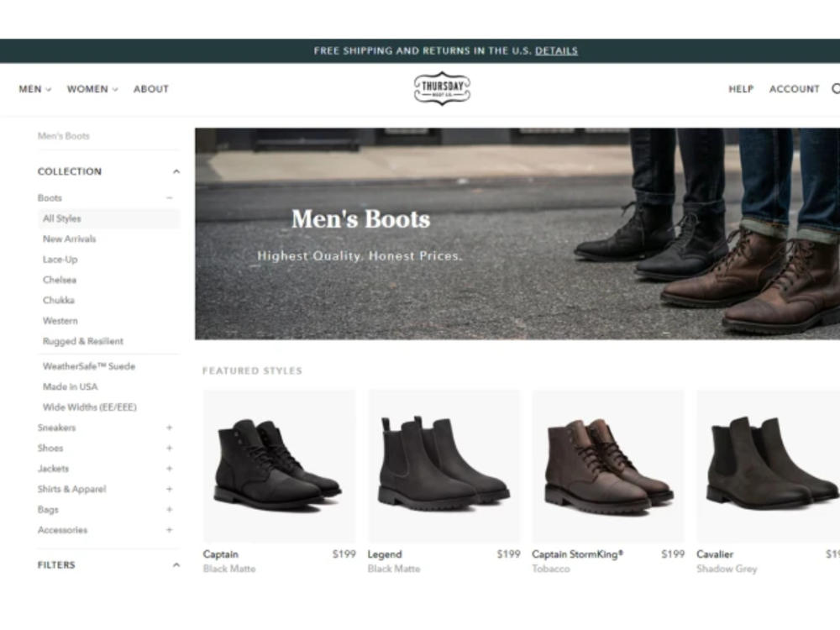Click the Shoes category label
This screenshot has width=840, height=630.
pos(50,448)
